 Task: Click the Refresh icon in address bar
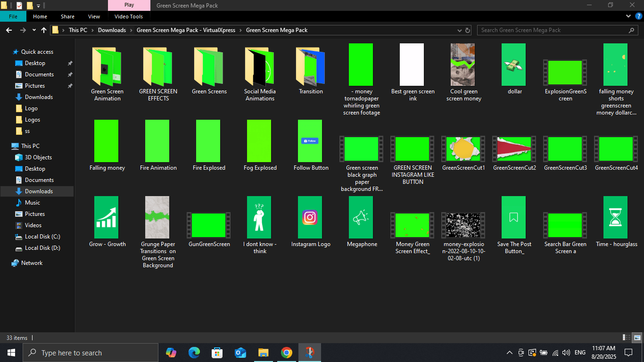(468, 30)
